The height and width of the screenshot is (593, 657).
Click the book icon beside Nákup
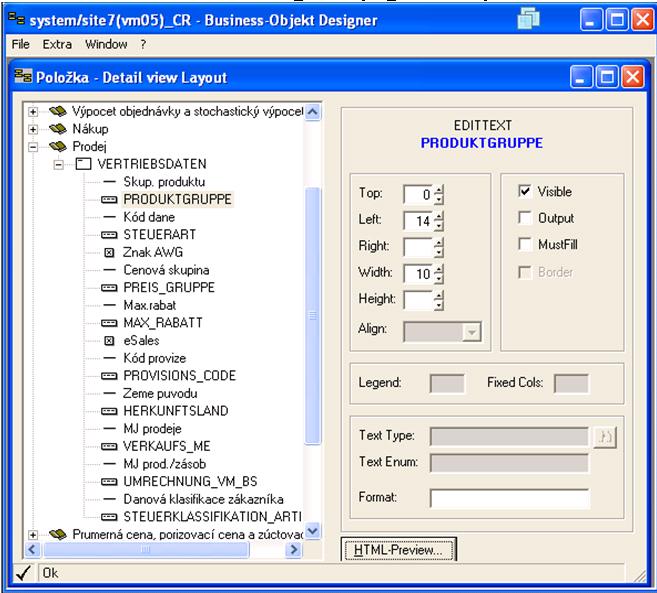pyautogui.click(x=58, y=129)
